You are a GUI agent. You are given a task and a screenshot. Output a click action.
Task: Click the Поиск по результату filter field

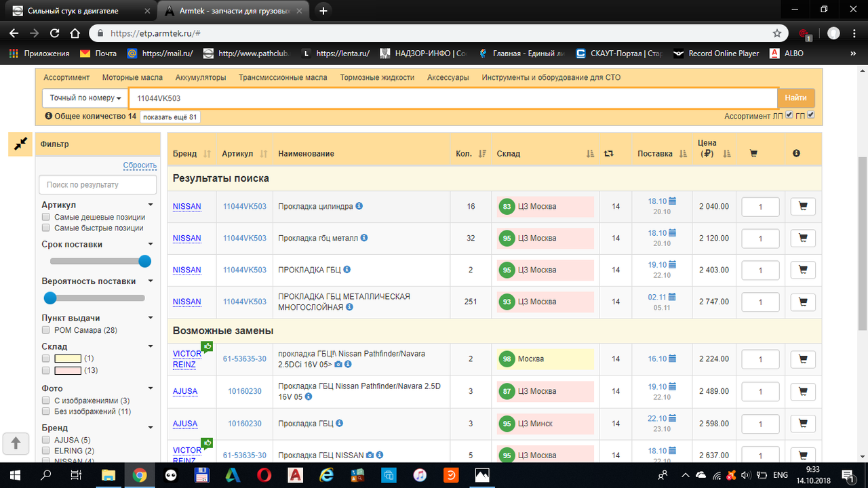pos(98,184)
